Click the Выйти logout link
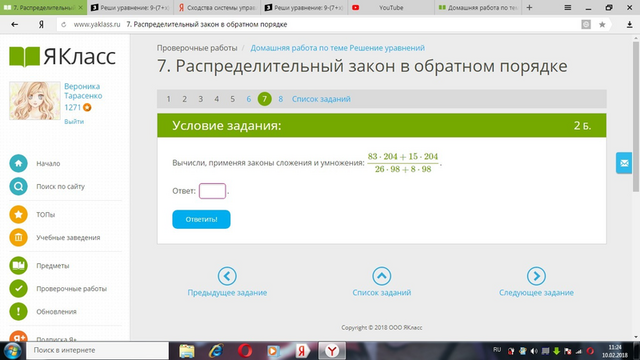 (74, 121)
